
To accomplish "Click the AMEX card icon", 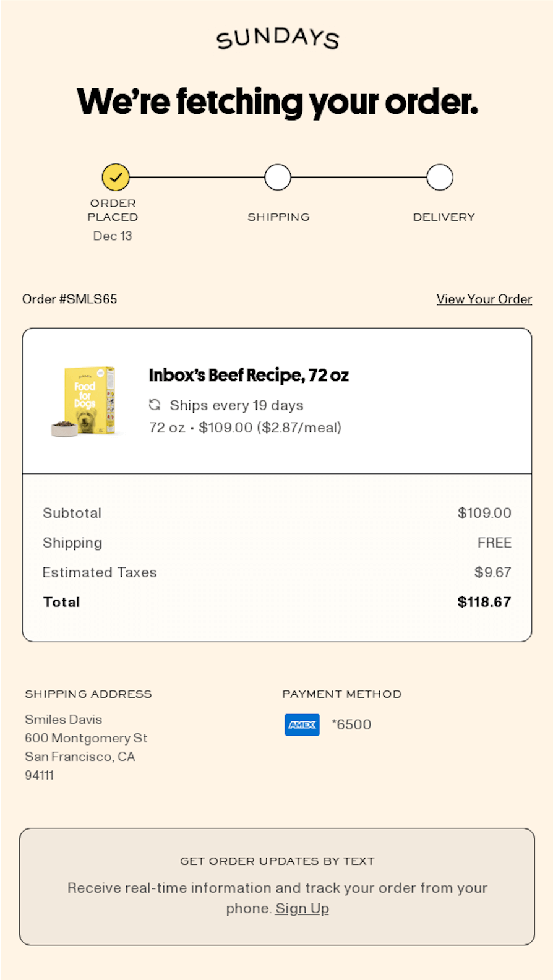I will click(301, 724).
